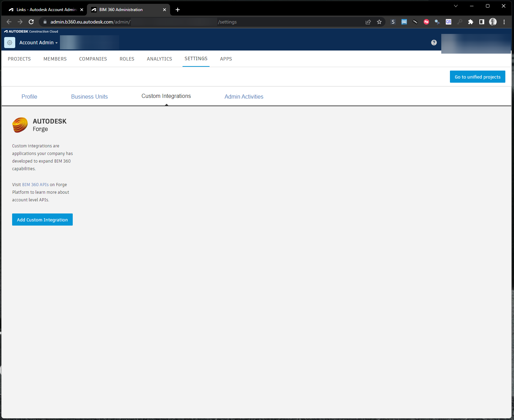This screenshot has width=514, height=420.
Task: Open Chrome three-dot menu
Action: [x=504, y=22]
